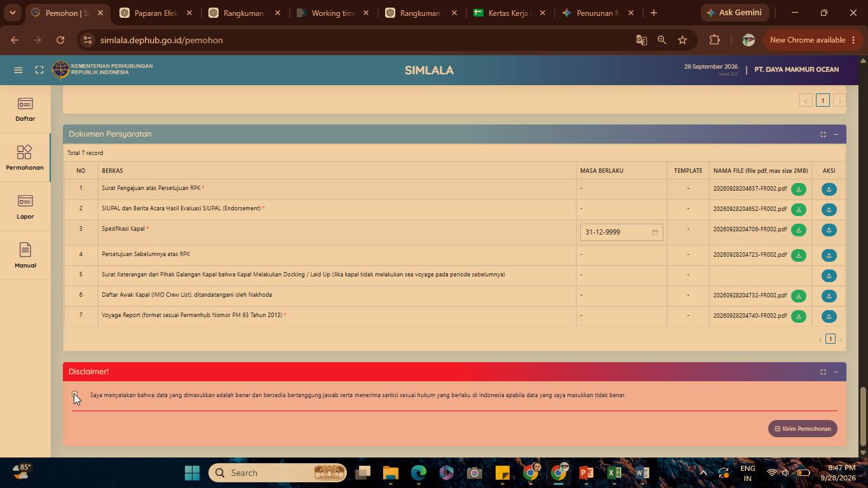Viewport: 868px width, 488px height.
Task: Open calendar picker for Masa Berlaku date
Action: click(654, 233)
